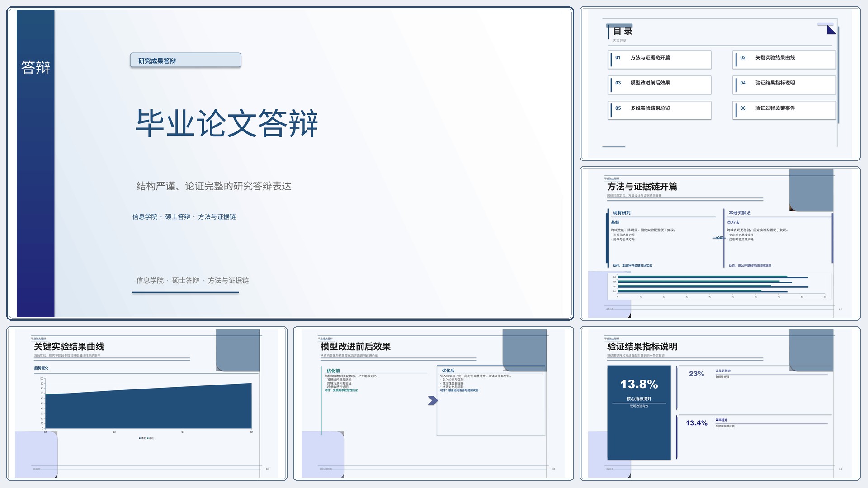Click the 现有研究 column heading
868x488 pixels.
pos(622,213)
